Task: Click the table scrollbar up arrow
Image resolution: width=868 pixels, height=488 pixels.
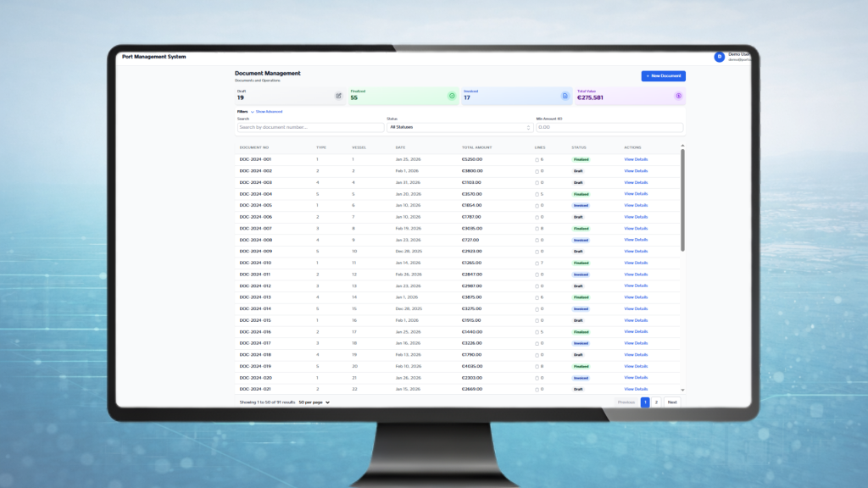Action: (x=682, y=146)
